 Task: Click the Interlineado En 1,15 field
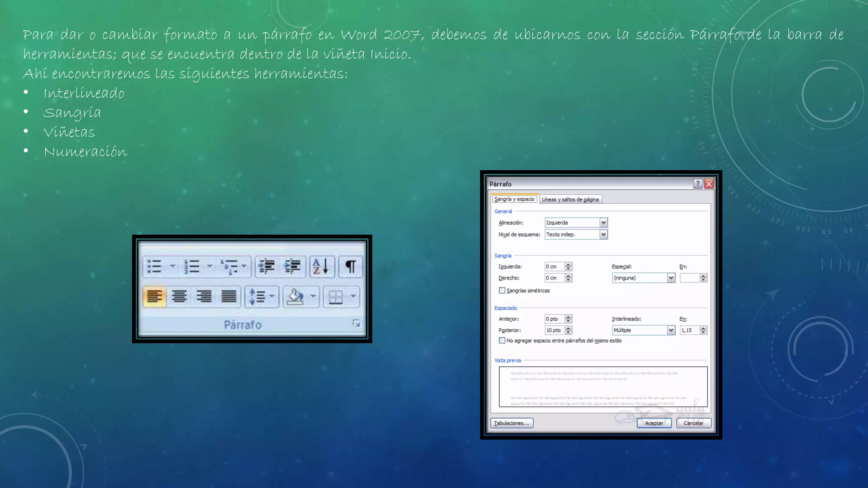[x=690, y=330]
